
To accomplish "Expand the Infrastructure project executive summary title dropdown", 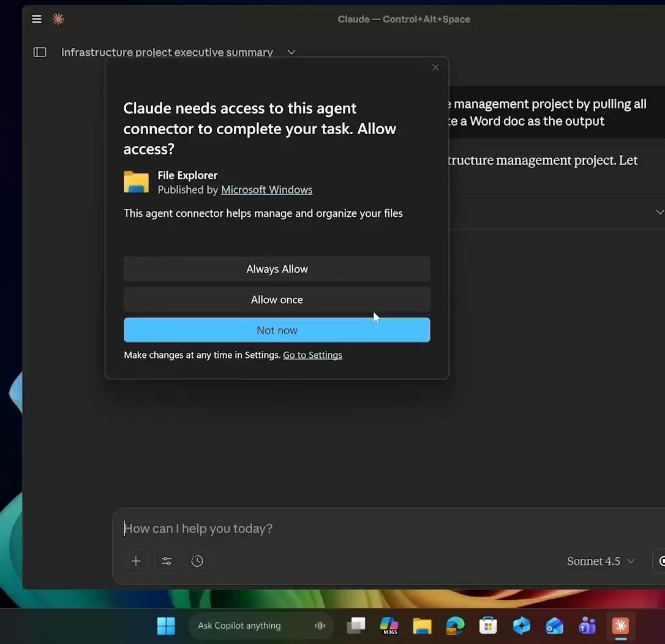I will click(291, 52).
